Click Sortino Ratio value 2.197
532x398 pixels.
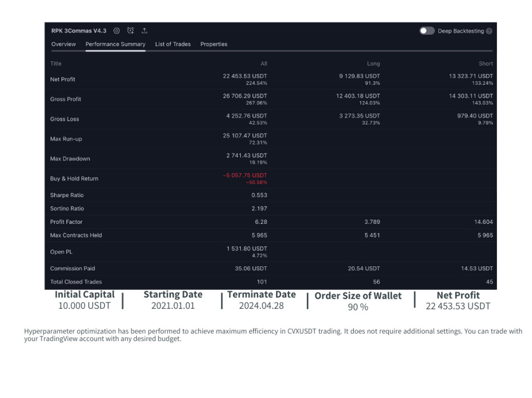click(259, 208)
